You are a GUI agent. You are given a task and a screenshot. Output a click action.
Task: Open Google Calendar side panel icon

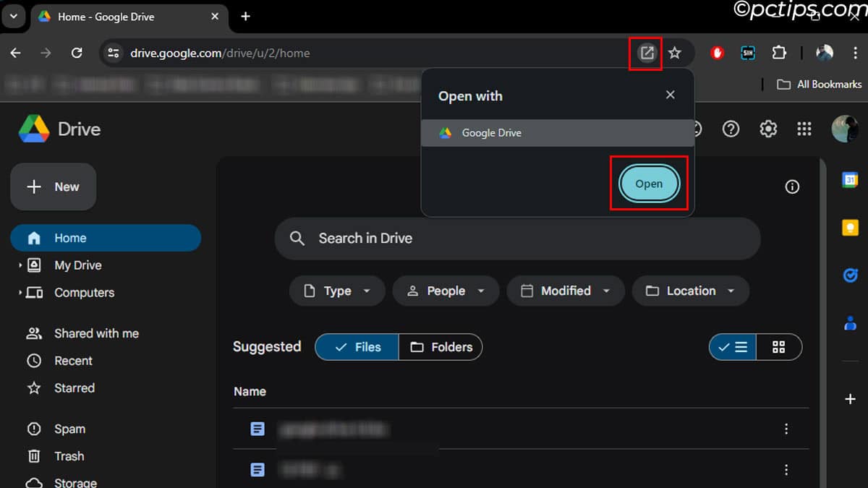[850, 181]
